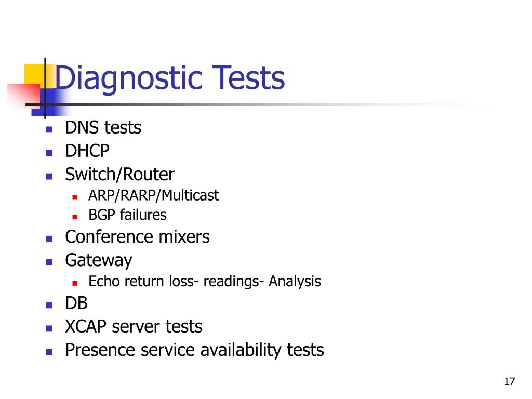Click the red bullet before Echo return loss
This screenshot has height=399, width=532.
point(75,283)
